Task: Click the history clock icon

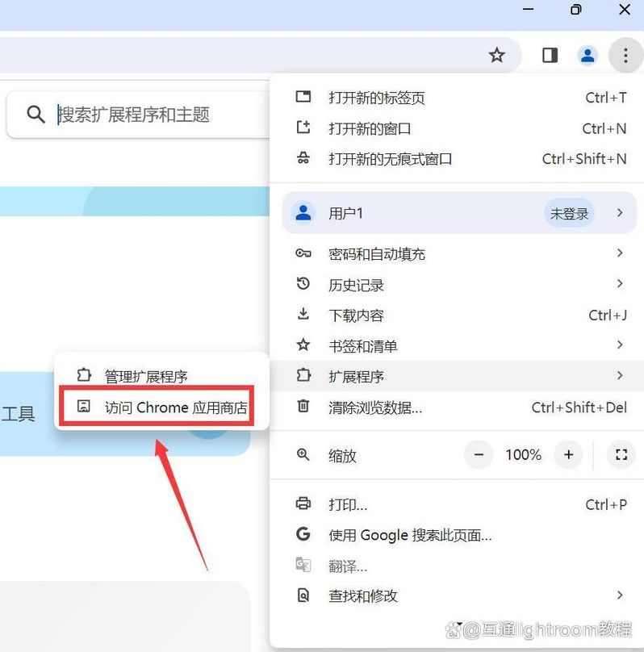Action: pos(303,283)
